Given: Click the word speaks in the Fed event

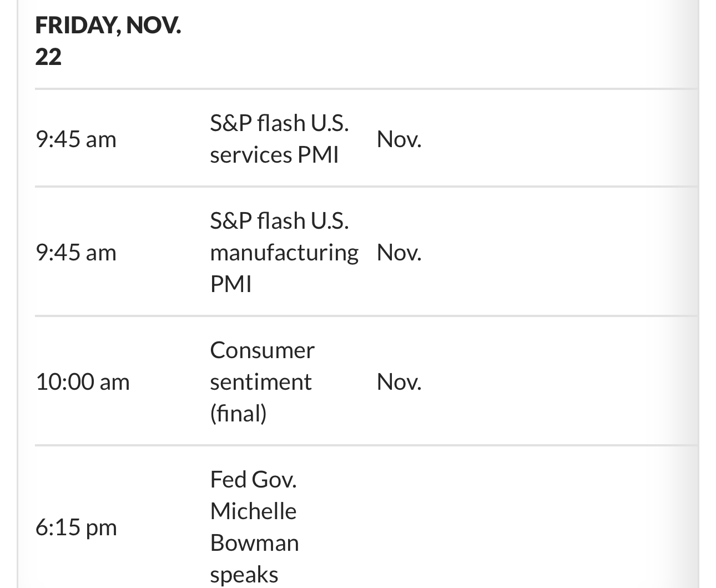Looking at the screenshot, I should (244, 575).
